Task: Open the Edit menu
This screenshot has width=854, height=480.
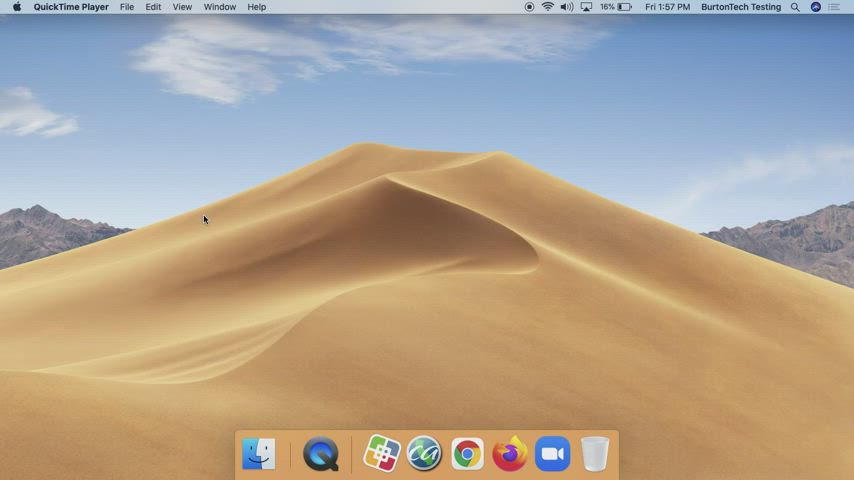Action: tap(153, 7)
